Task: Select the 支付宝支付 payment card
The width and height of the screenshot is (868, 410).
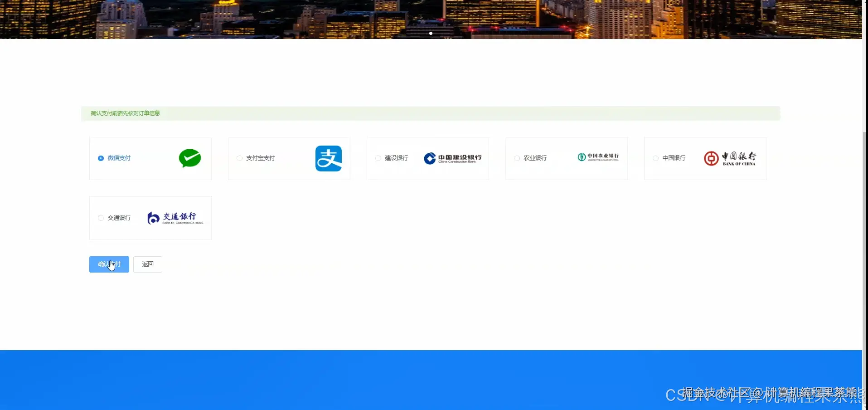Action: (x=289, y=158)
